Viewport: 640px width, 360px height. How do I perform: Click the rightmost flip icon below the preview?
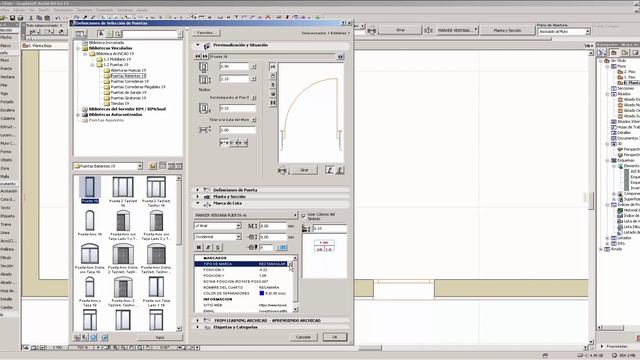click(339, 170)
